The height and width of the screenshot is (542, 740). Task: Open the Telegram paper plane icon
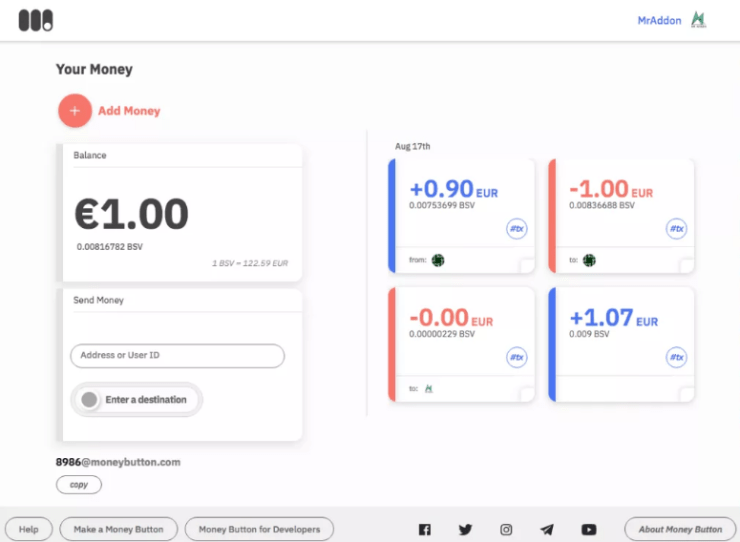point(547,530)
